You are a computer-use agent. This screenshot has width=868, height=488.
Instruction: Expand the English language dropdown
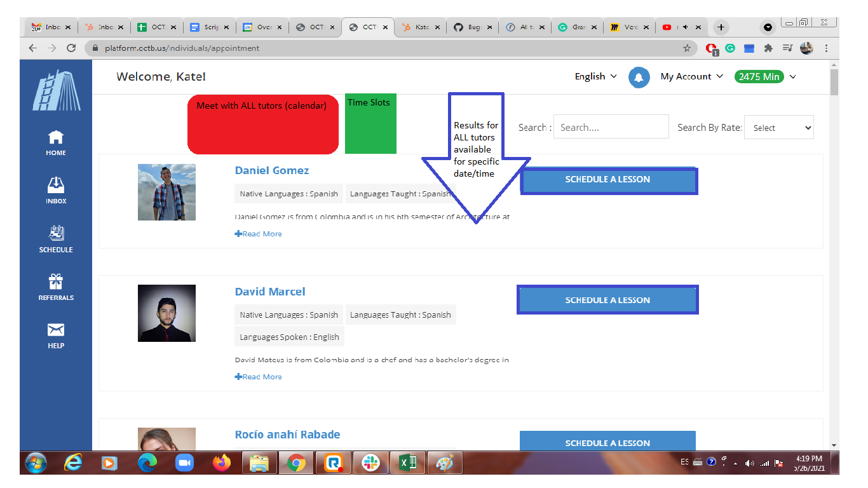(x=595, y=76)
